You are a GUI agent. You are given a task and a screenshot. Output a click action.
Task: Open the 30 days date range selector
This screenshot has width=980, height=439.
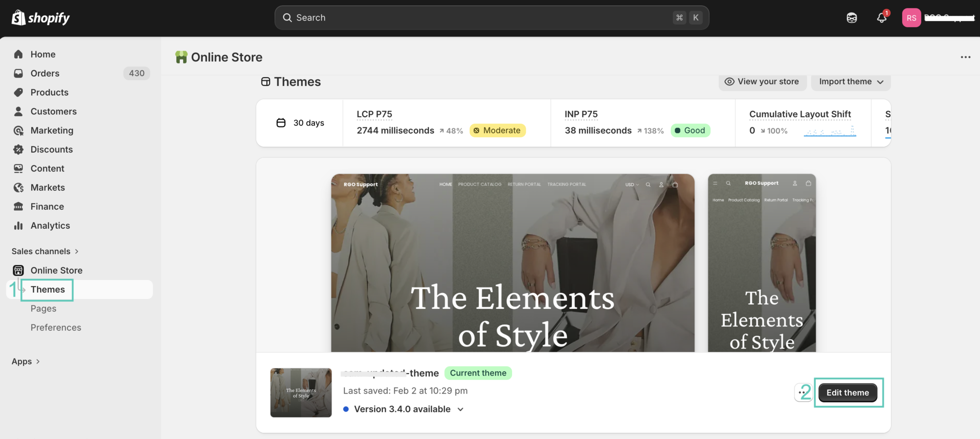300,123
